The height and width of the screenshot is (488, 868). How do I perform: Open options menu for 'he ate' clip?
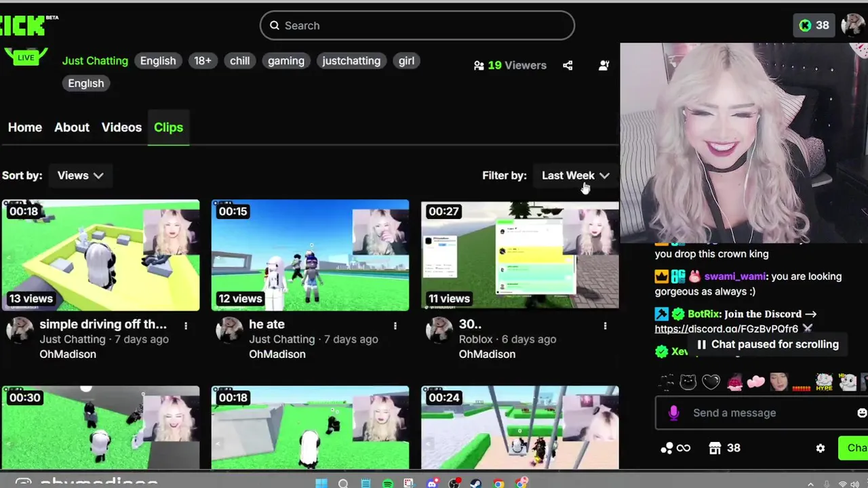395,326
